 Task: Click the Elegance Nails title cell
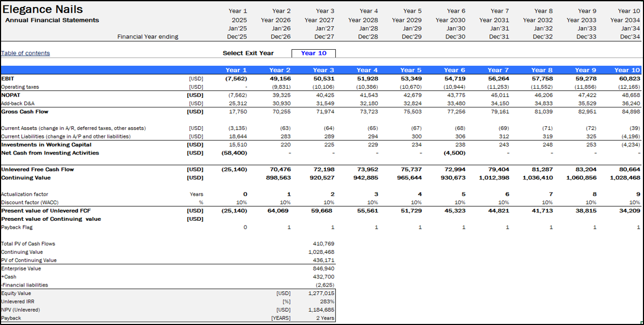pos(43,10)
